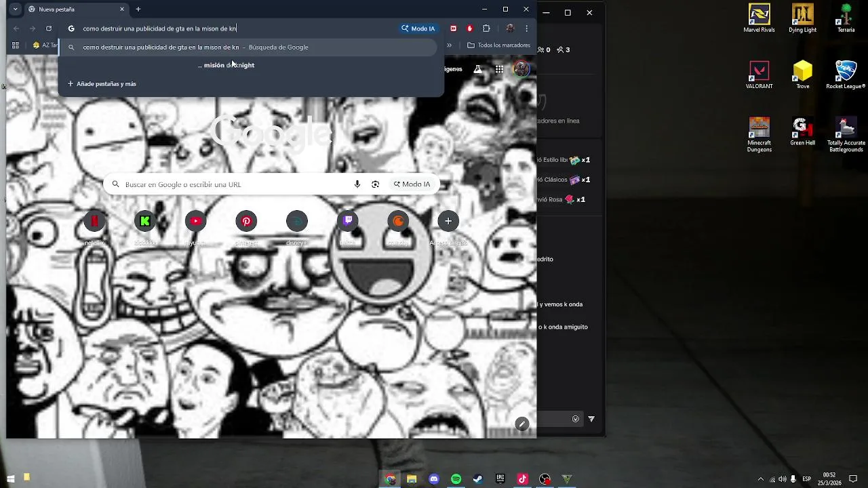
Task: Select the misión de knight suggestion
Action: [226, 65]
